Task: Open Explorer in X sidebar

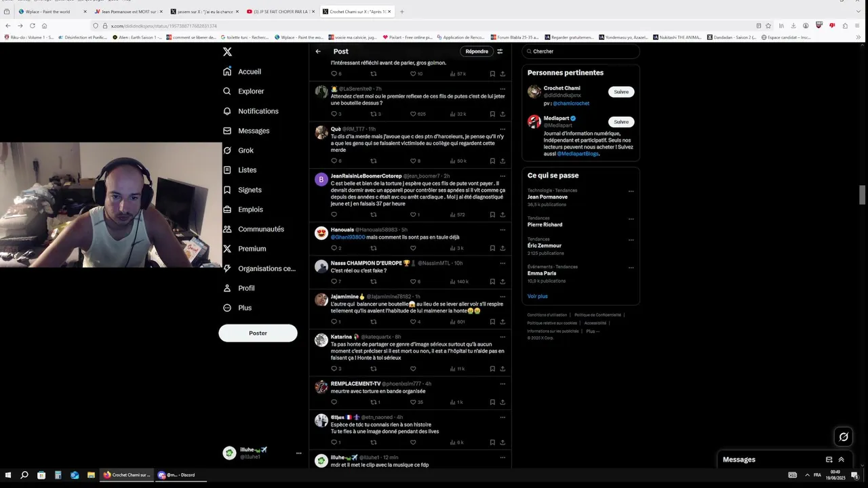Action: pyautogui.click(x=243, y=91)
